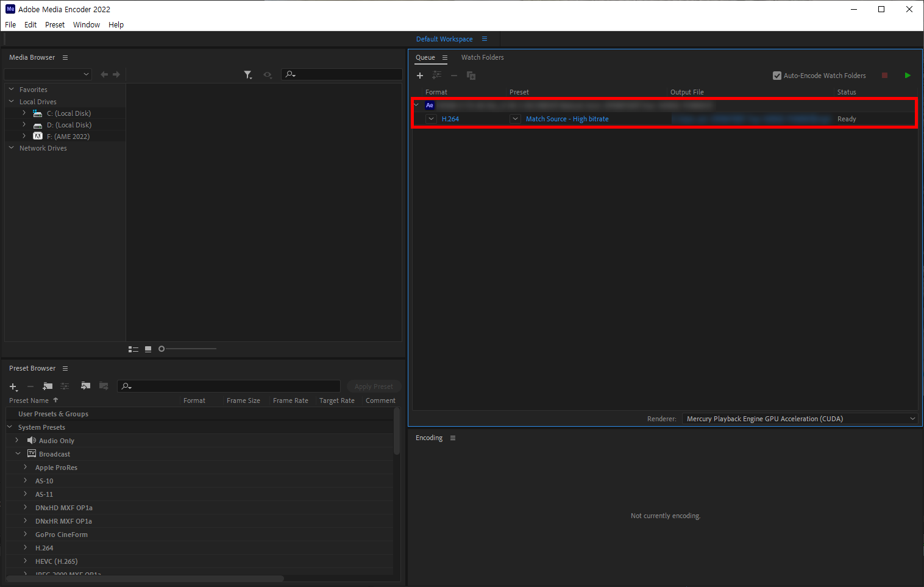Click Preset Settings sliders icon
924x587 pixels.
click(65, 386)
